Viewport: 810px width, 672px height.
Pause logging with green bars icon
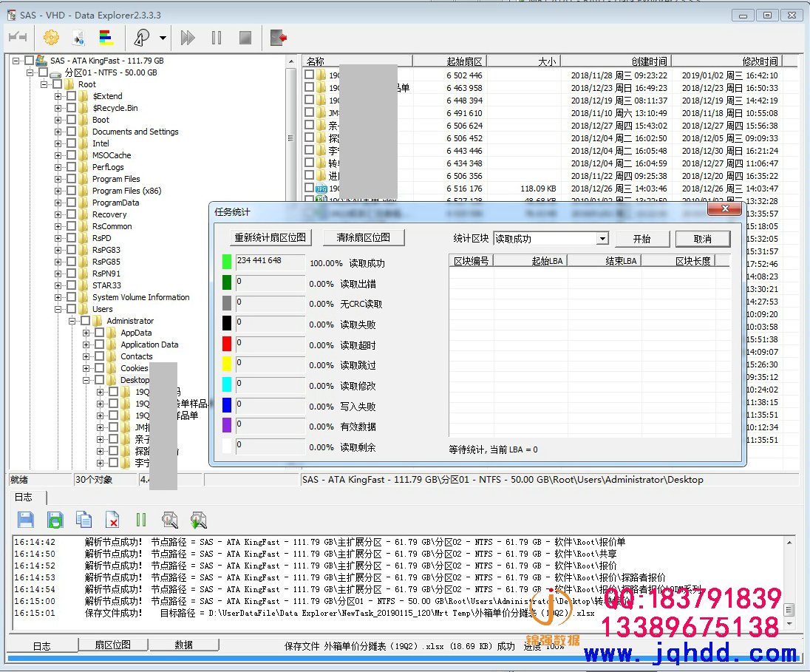click(x=140, y=520)
